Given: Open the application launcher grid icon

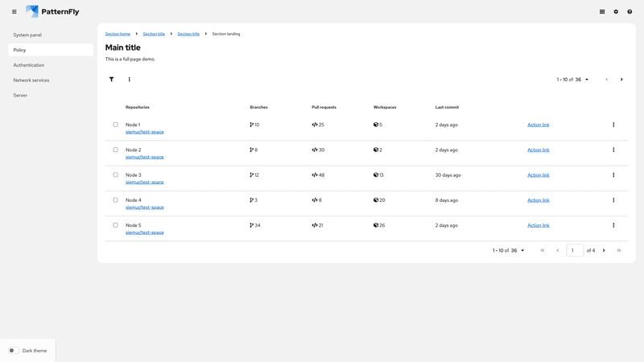Looking at the screenshot, I should click(x=602, y=12).
